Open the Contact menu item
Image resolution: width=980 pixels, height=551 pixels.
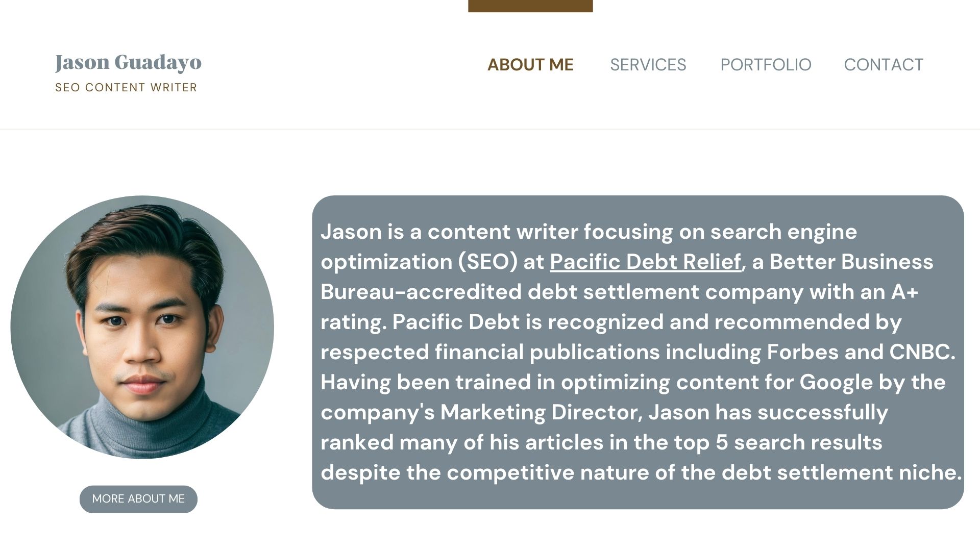tap(884, 65)
